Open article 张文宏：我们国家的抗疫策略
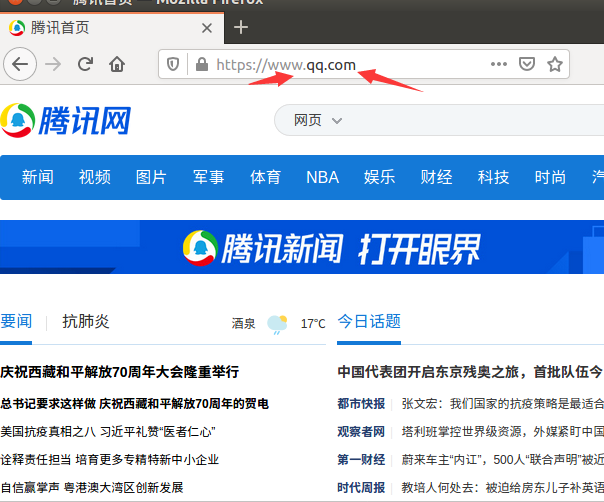 [503, 404]
